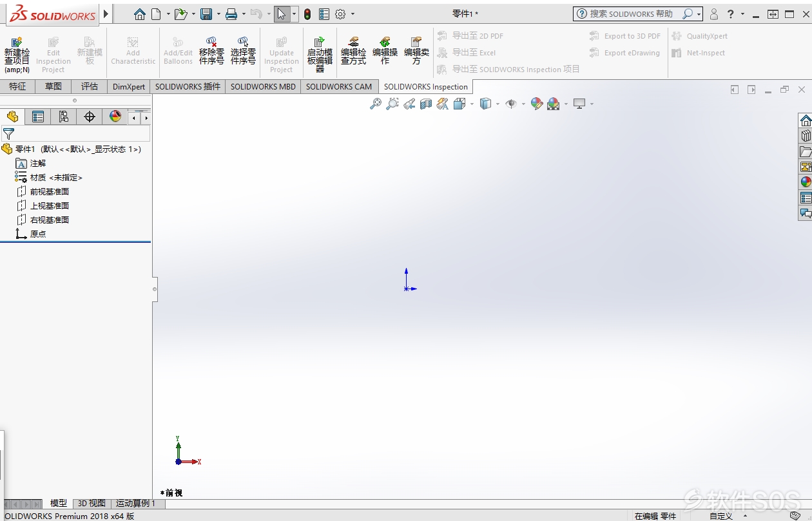Screen dimensions: 812x521
Task: Create a new document with the New icon
Action: click(156, 14)
